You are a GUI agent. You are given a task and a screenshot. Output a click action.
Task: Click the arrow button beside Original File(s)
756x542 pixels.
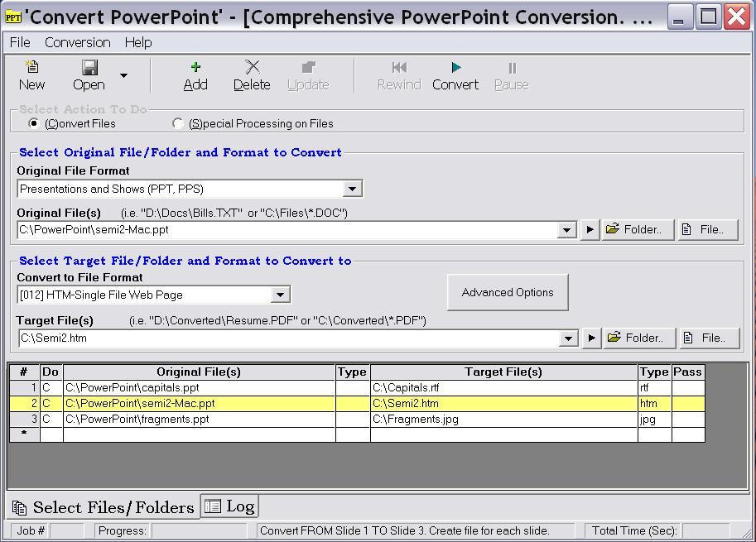pos(590,230)
